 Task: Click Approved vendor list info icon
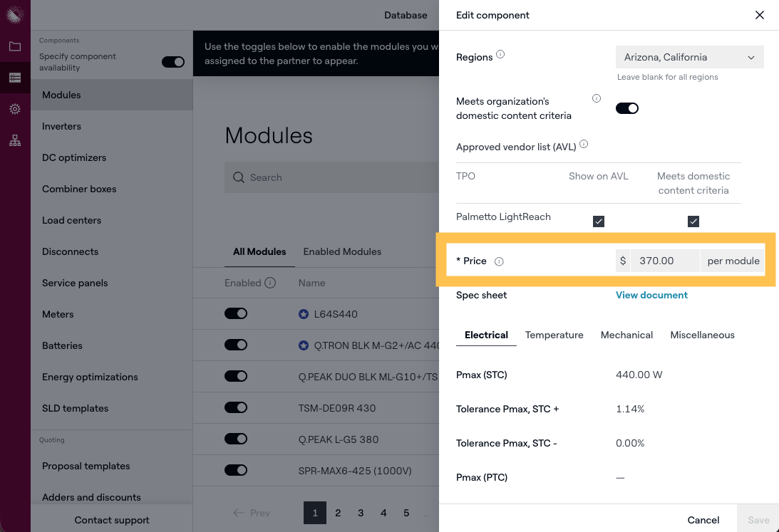click(584, 145)
